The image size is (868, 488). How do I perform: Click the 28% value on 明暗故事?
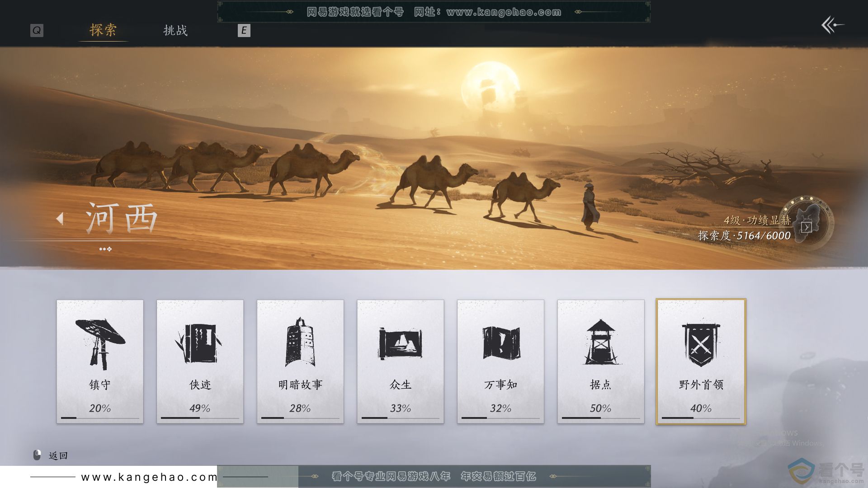(x=300, y=408)
